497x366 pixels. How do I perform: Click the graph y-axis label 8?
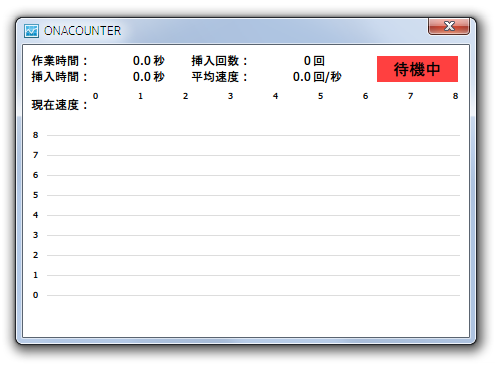35,135
